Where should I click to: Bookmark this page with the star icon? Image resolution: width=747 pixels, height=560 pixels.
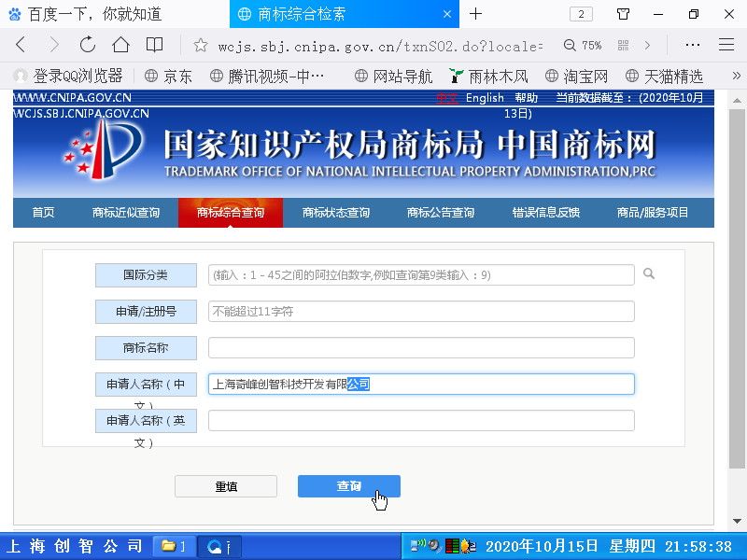(x=200, y=45)
